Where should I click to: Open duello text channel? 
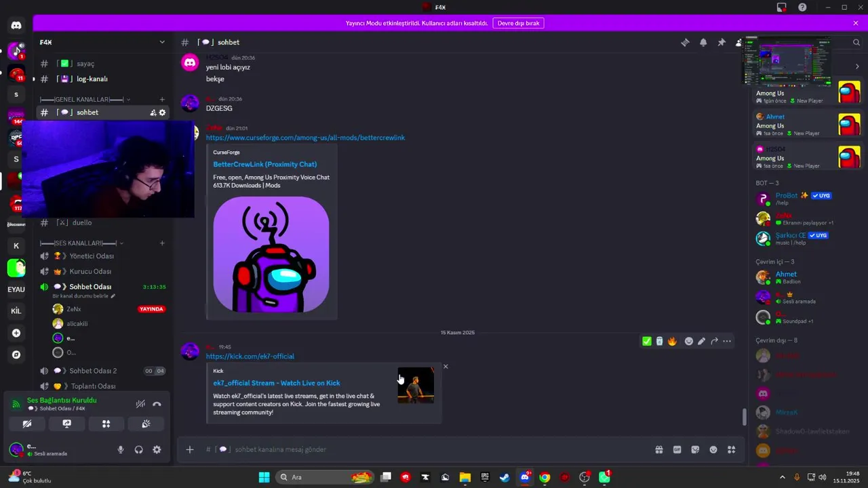[102, 222]
